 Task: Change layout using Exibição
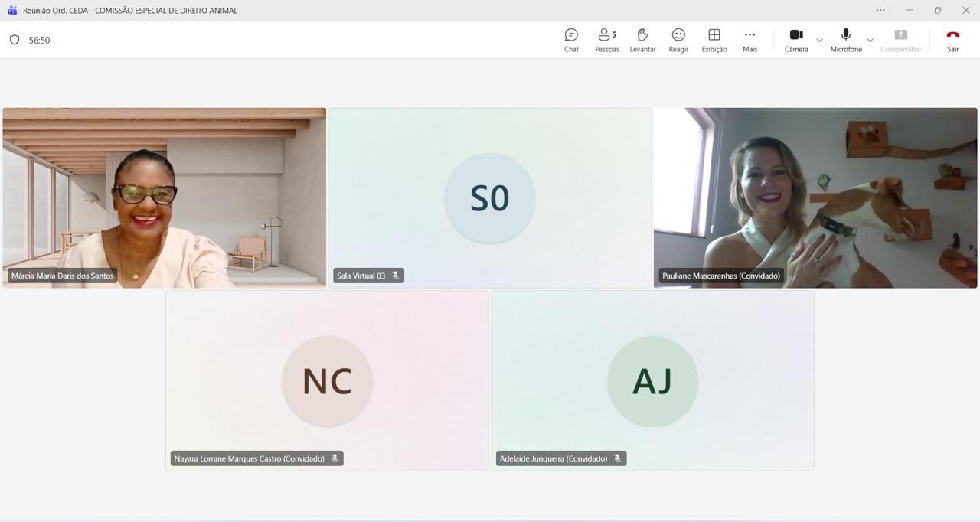tap(714, 40)
